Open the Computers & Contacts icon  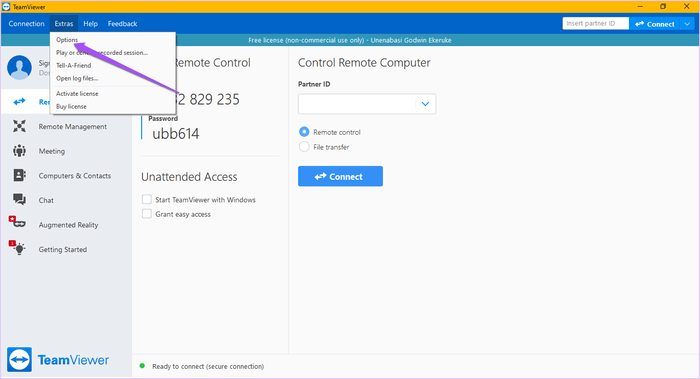pyautogui.click(x=19, y=175)
